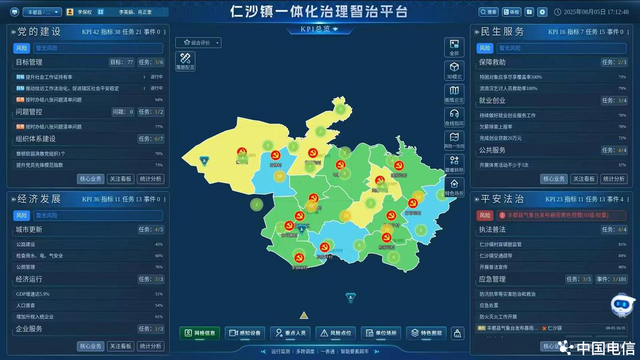This screenshot has width=640, height=360.
Task: Expand the 党的建设 panel arrow
Action: 13,32
